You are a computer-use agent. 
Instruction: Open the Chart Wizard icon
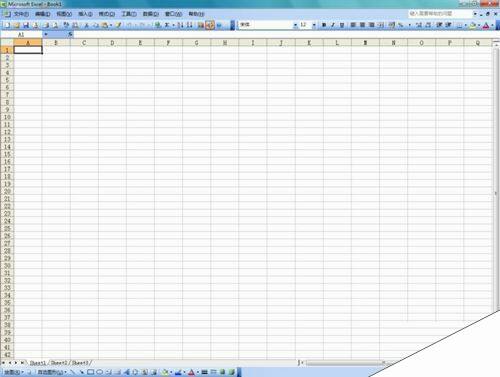(x=201, y=25)
